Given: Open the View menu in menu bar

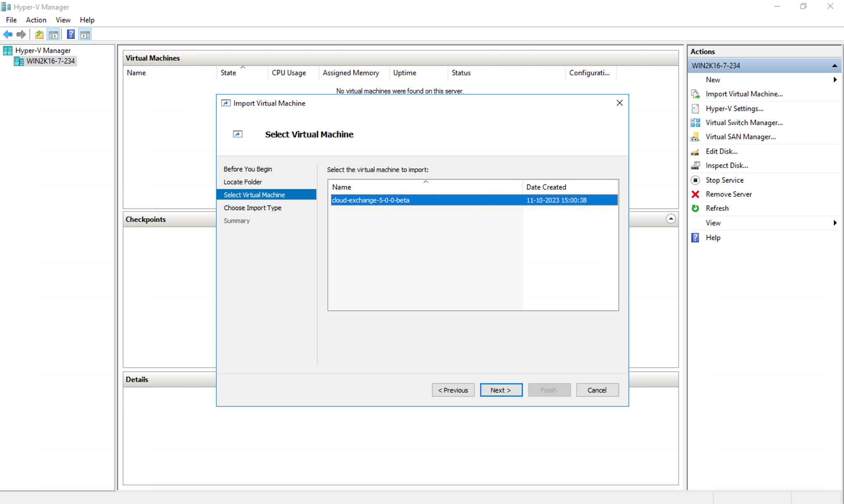Looking at the screenshot, I should [63, 20].
